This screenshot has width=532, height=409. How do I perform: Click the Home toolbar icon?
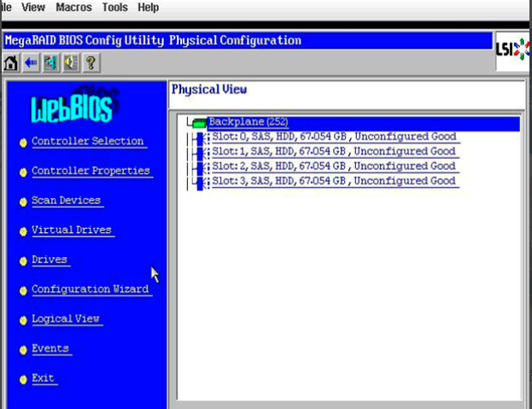[x=10, y=63]
